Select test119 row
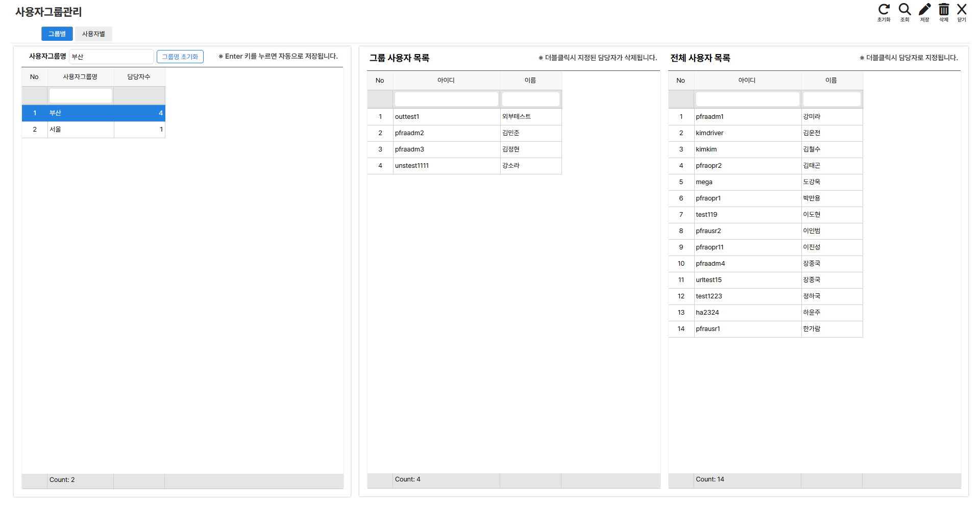Image resolution: width=980 pixels, height=510 pixels. pyautogui.click(x=766, y=215)
